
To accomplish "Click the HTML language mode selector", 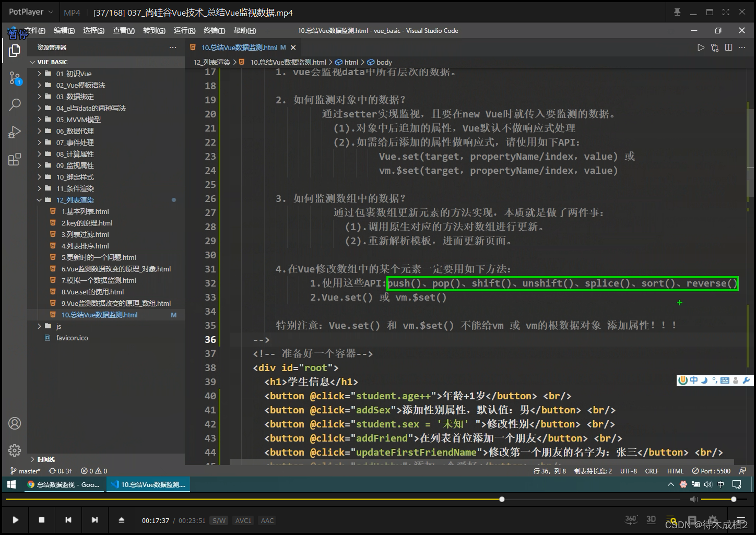I will coord(675,471).
